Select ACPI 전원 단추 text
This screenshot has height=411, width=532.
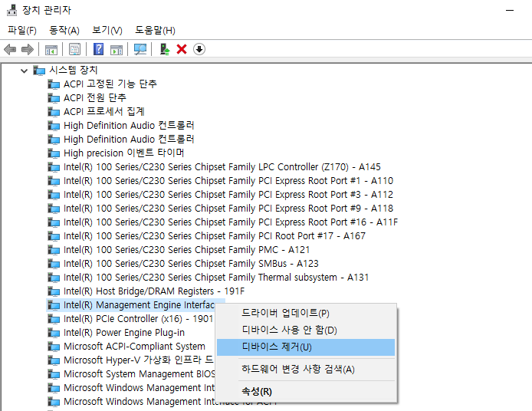point(95,98)
